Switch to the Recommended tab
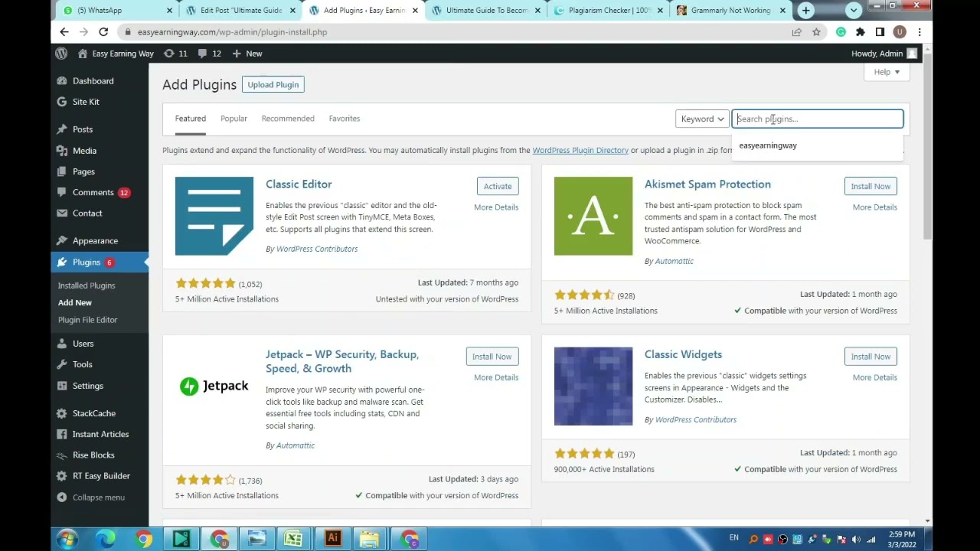This screenshot has width=980, height=551. click(288, 119)
